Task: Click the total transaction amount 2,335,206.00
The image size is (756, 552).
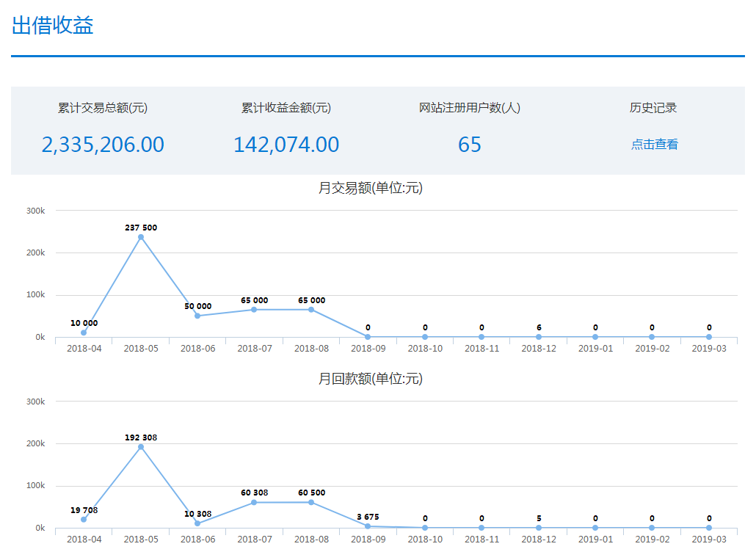Action: pyautogui.click(x=103, y=145)
